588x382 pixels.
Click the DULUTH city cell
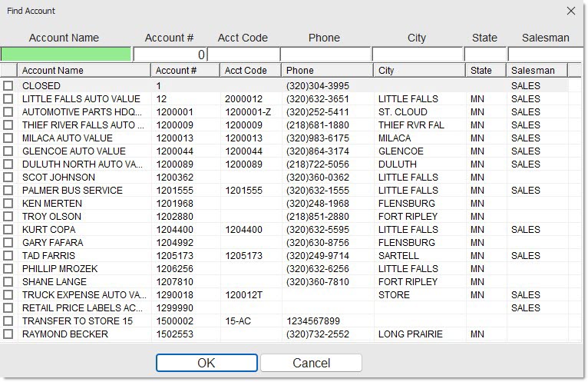(397, 164)
